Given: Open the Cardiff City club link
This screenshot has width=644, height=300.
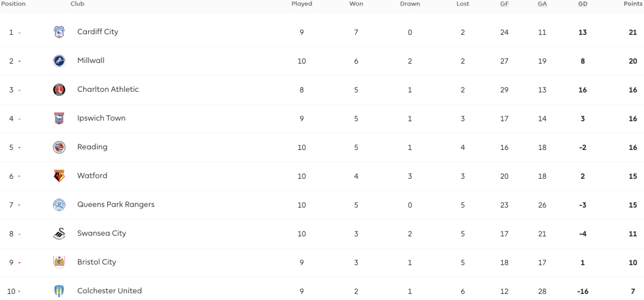Looking at the screenshot, I should coord(98,32).
